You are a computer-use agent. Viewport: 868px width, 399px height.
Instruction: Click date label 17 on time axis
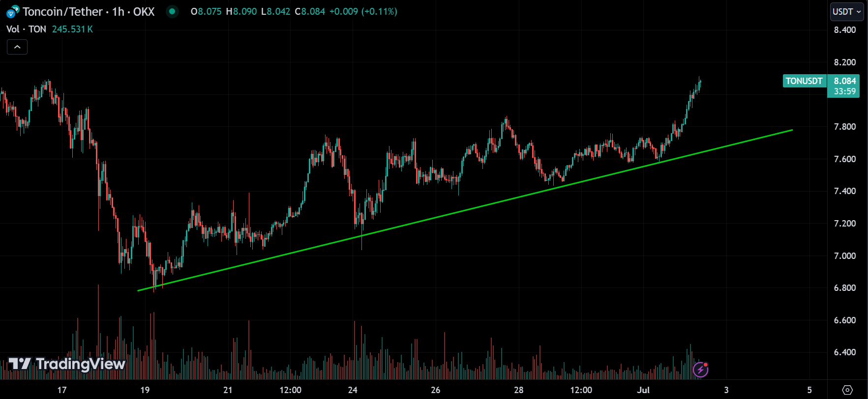point(62,390)
